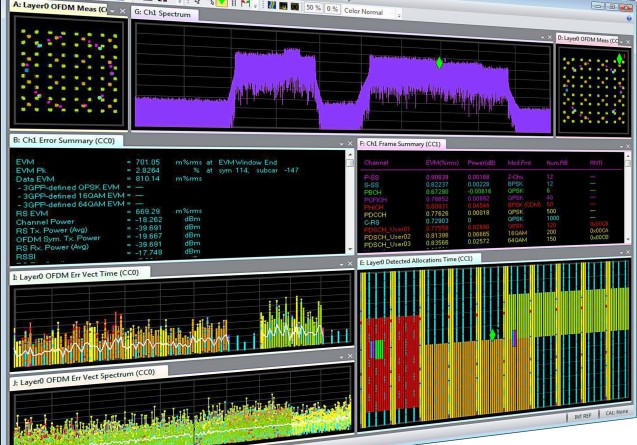Click the green diamond marker in allocations grid

(x=492, y=334)
